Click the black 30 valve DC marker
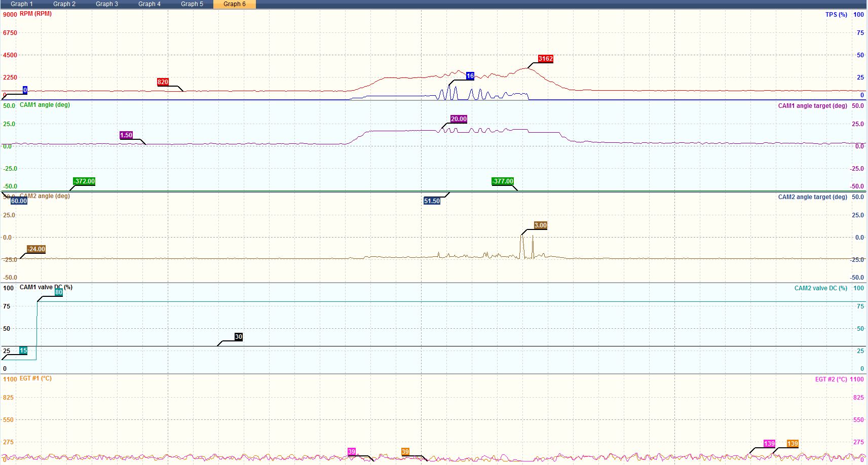Viewport: 868px width, 465px height. point(238,337)
